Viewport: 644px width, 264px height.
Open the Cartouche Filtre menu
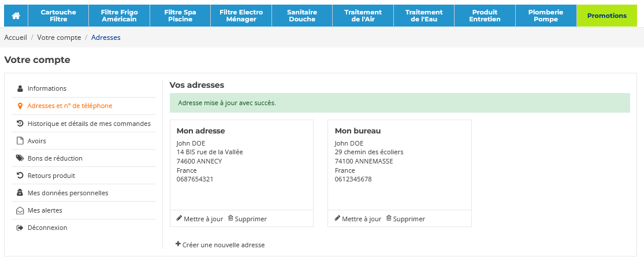pyautogui.click(x=58, y=16)
